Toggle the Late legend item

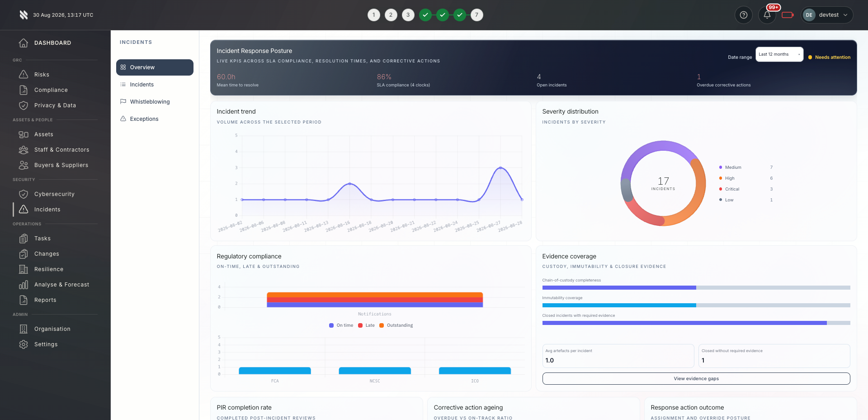click(366, 325)
